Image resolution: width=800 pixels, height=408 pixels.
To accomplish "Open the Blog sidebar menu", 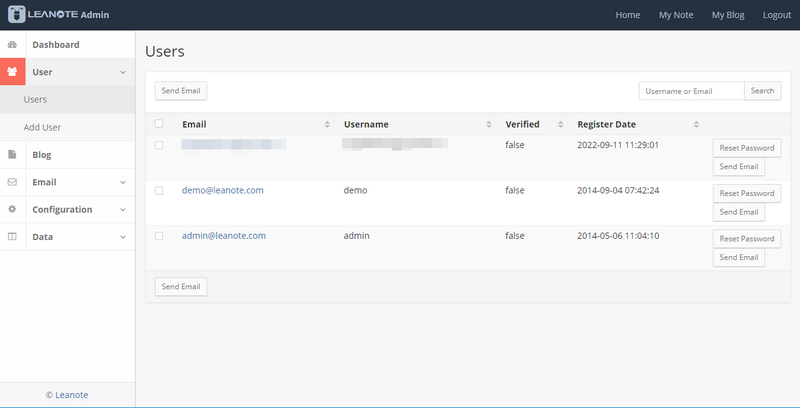I will click(x=67, y=155).
